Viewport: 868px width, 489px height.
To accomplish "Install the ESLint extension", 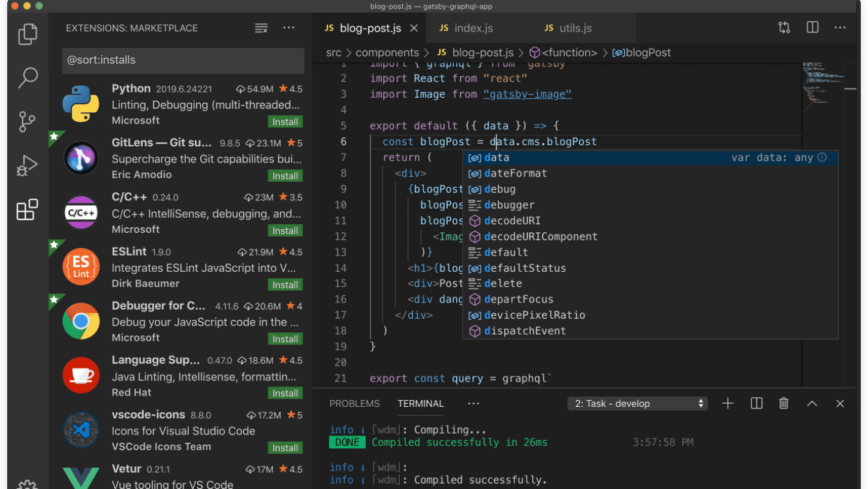I will click(x=285, y=285).
